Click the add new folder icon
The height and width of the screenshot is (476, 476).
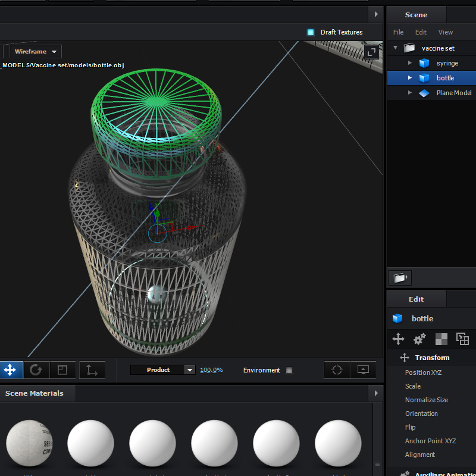pos(400,277)
